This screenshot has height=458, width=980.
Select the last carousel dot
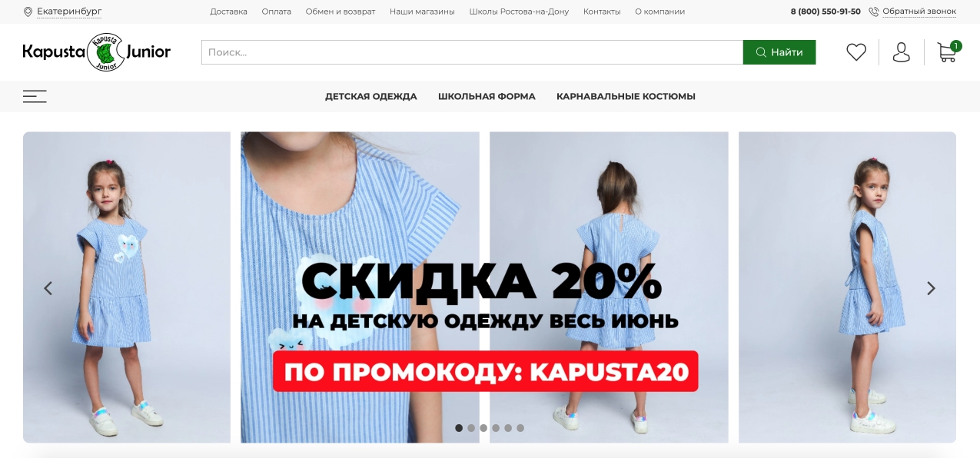point(520,428)
